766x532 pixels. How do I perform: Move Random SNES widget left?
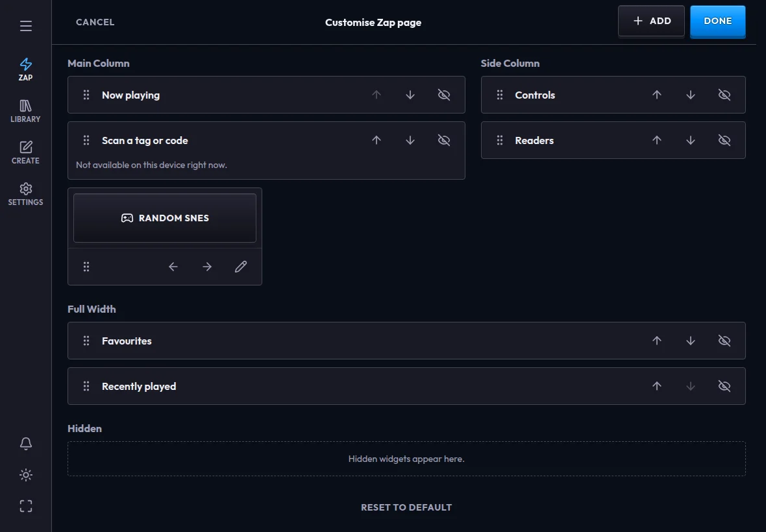[173, 267]
